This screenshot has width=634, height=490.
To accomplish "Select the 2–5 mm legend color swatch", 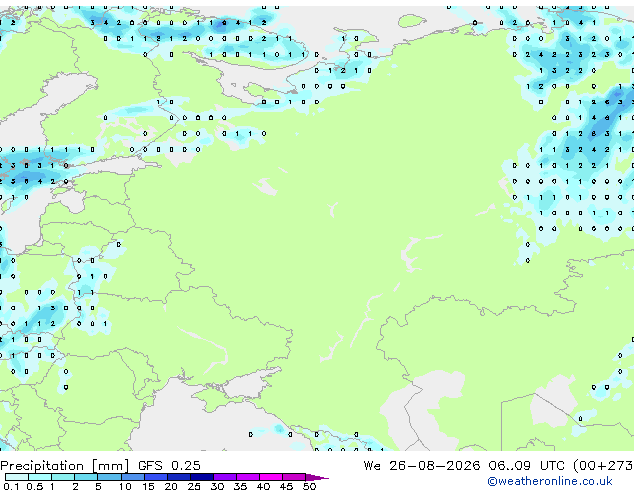I will click(86, 477).
